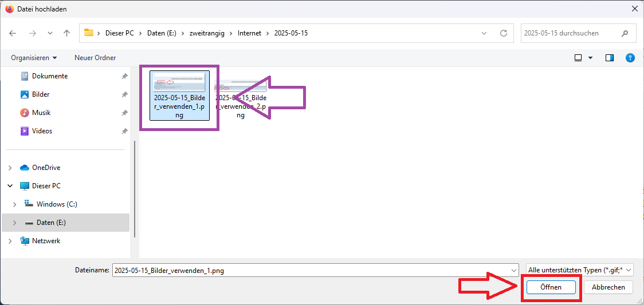Click the Back navigation arrow
The width and height of the screenshot is (644, 305).
pos(13,33)
